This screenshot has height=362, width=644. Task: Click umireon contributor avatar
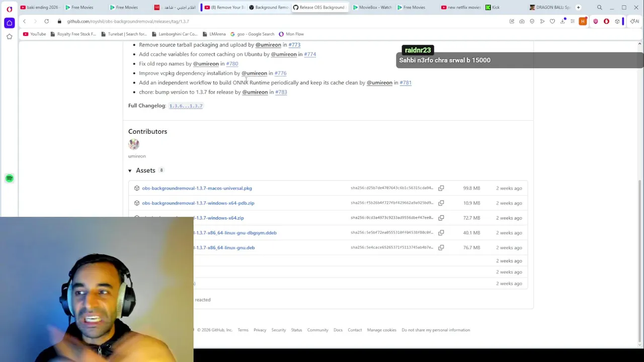coord(134,144)
